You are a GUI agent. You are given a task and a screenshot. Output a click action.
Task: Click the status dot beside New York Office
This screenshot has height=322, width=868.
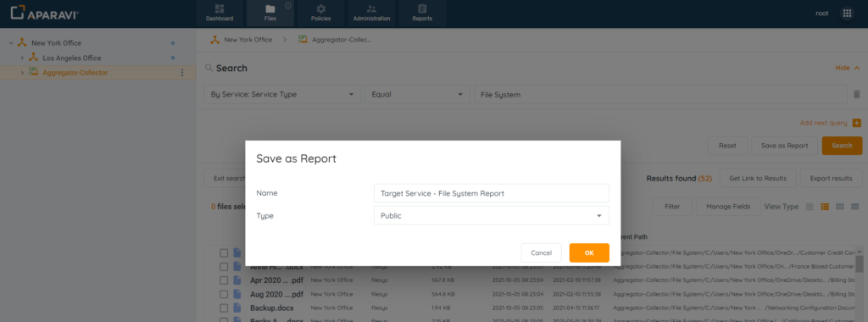pos(173,42)
